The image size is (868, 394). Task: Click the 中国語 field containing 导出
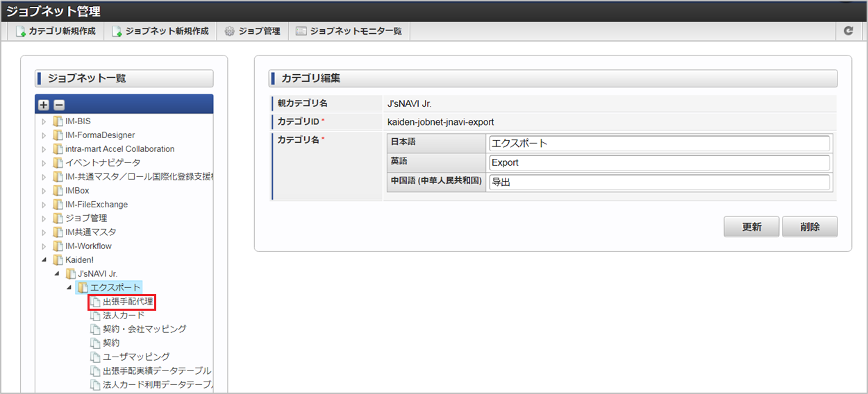coord(660,182)
